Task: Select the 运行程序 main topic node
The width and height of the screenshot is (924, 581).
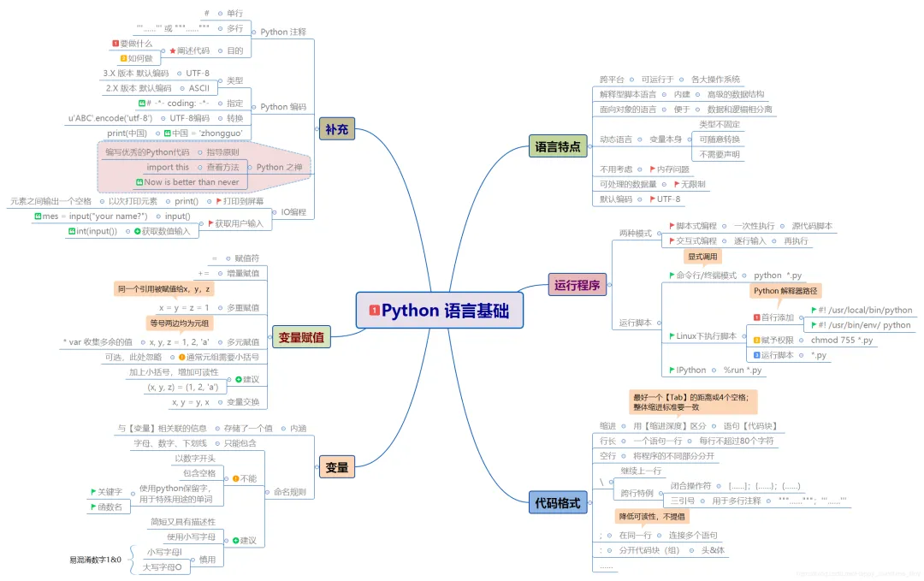Action: [577, 285]
